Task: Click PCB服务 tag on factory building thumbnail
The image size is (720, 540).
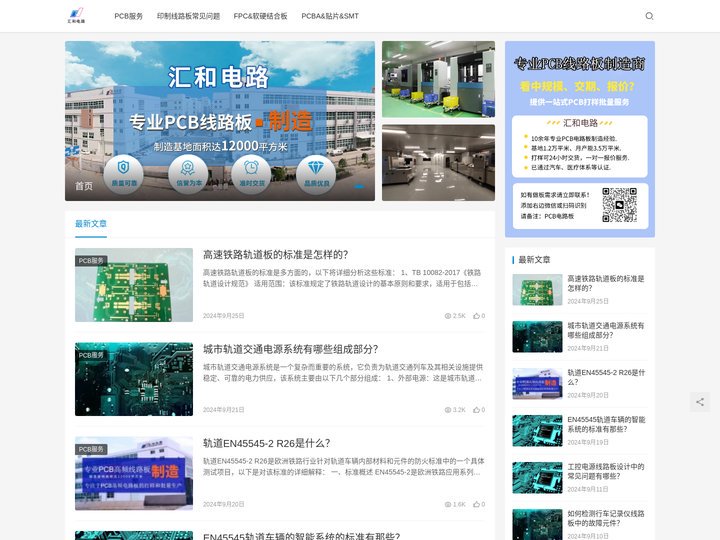Action: (91, 449)
